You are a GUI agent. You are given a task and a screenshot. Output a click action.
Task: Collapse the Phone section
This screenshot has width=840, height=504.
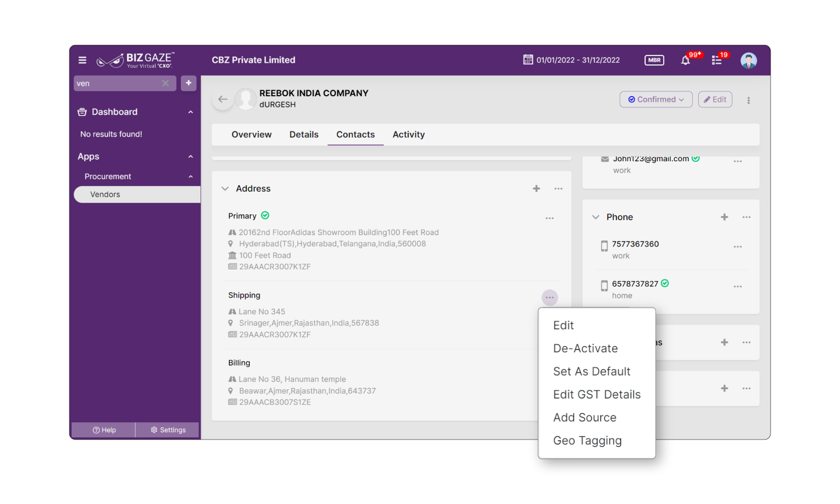[x=596, y=217]
